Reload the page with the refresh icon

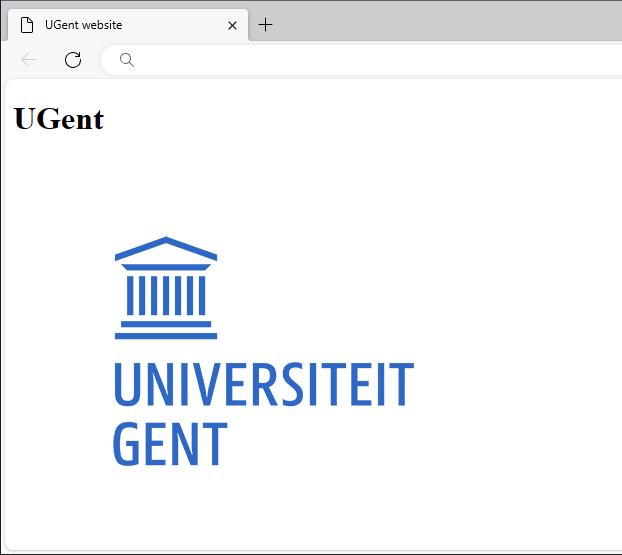coord(73,60)
